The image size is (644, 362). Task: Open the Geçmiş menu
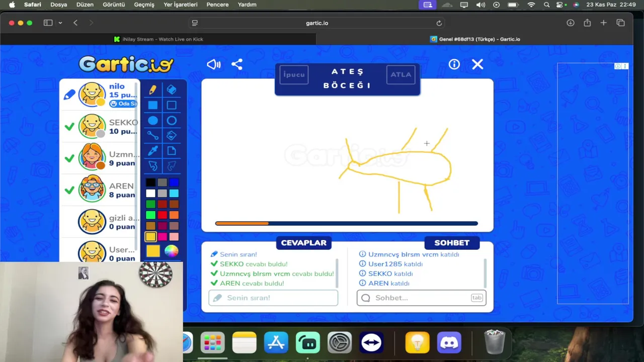click(144, 5)
